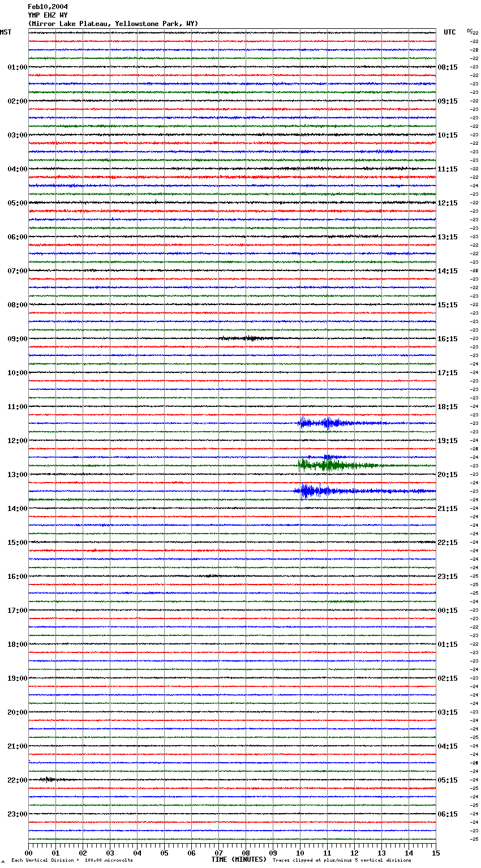
Task: Click the MST time zone header
Action: (x=6, y=32)
